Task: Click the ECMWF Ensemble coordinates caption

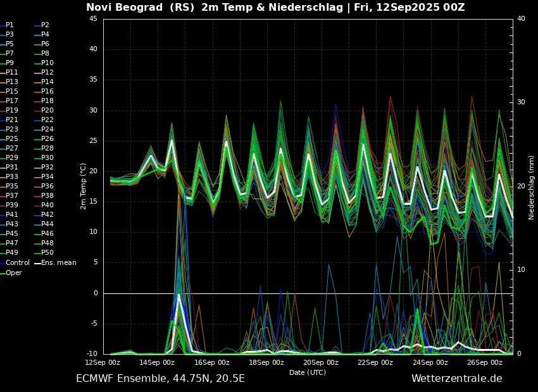Action: pos(160,379)
